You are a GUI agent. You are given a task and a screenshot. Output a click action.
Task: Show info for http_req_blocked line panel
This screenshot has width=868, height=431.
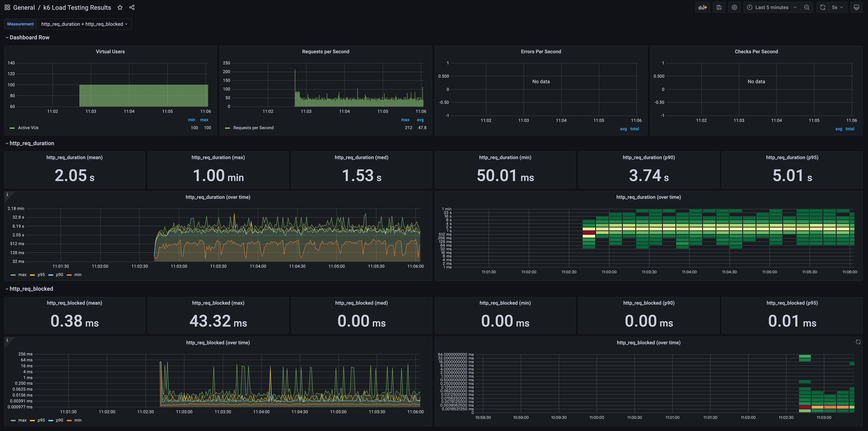pos(7,340)
